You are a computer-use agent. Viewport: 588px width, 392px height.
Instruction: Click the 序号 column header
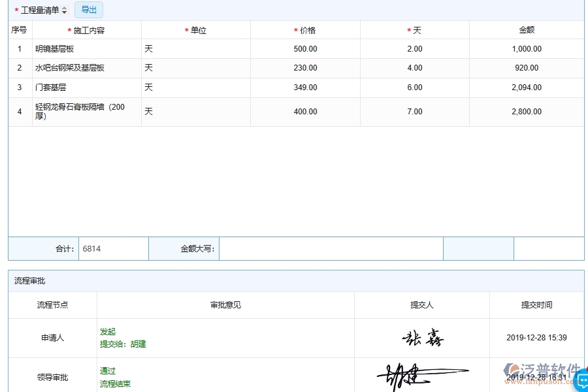coord(19,30)
